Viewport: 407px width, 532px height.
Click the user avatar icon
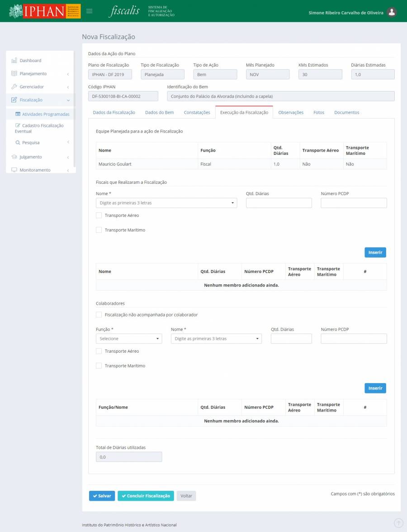tap(392, 12)
